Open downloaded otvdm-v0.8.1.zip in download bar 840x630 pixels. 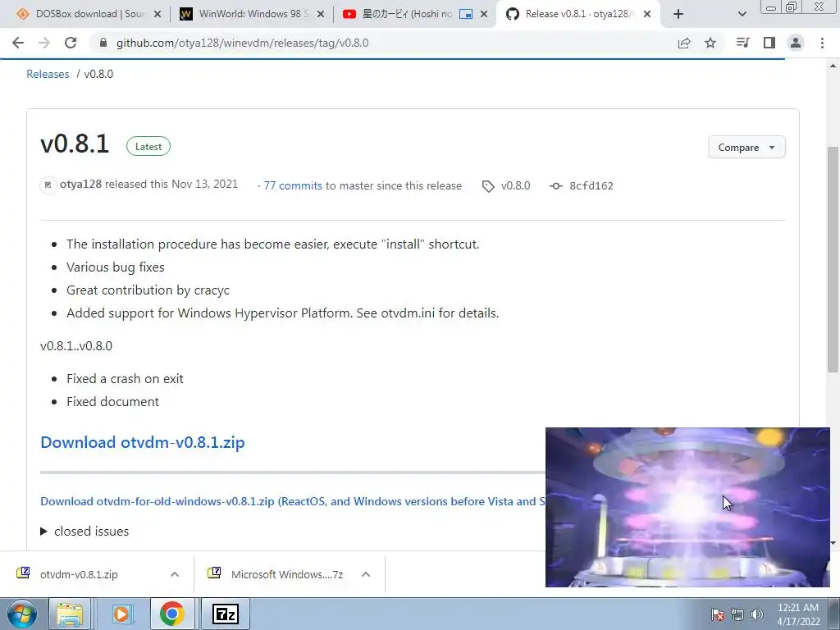click(x=79, y=574)
